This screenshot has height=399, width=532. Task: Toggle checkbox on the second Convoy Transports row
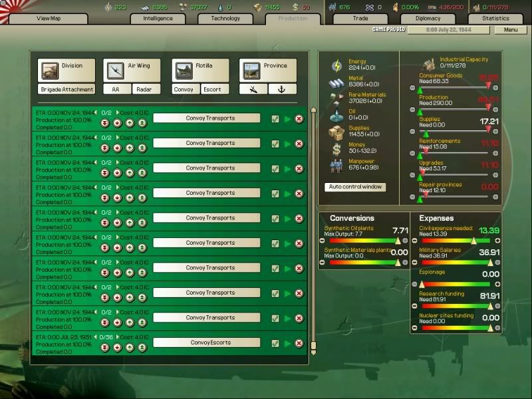(275, 144)
